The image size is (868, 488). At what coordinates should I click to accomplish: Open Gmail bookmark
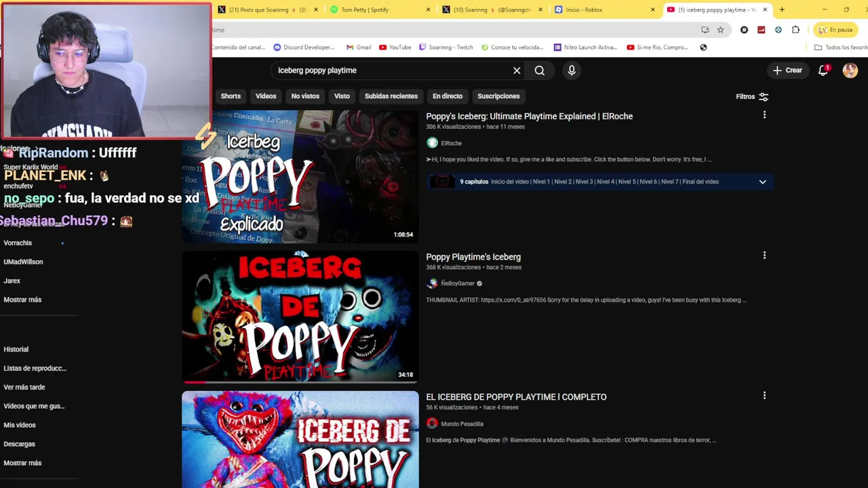(x=359, y=47)
